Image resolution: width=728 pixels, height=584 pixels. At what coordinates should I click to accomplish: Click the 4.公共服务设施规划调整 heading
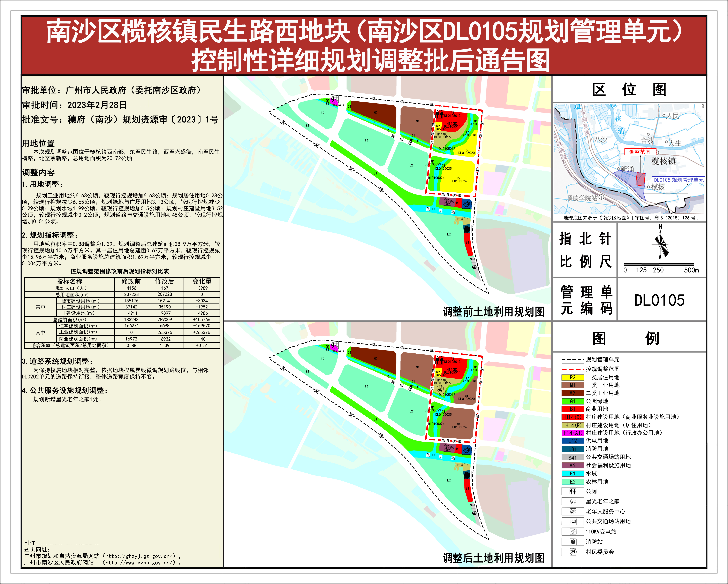click(65, 390)
